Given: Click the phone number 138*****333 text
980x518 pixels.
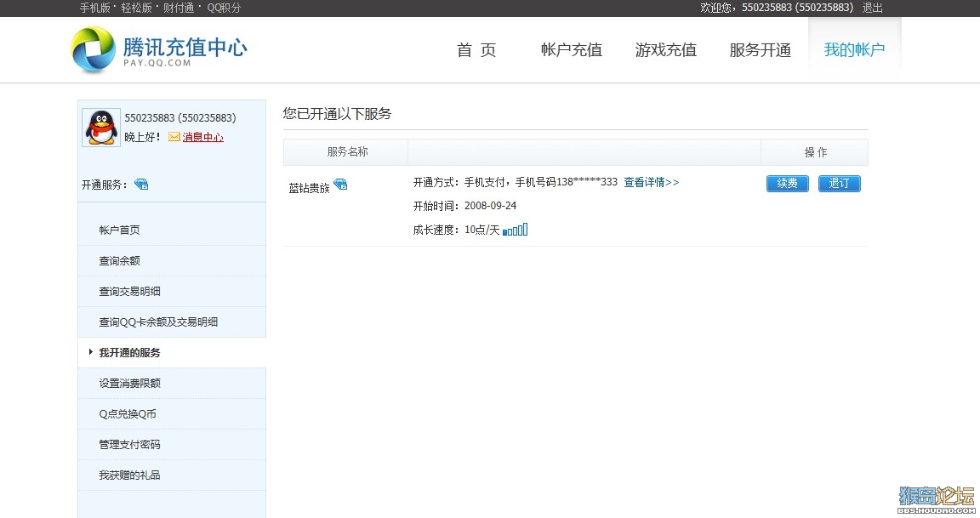Looking at the screenshot, I should click(x=587, y=182).
